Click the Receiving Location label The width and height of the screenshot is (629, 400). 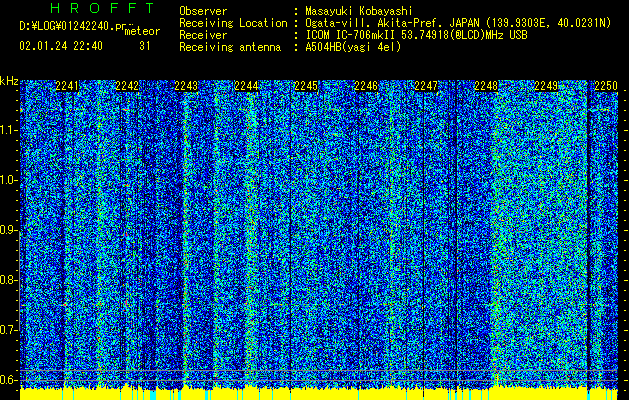point(233,23)
